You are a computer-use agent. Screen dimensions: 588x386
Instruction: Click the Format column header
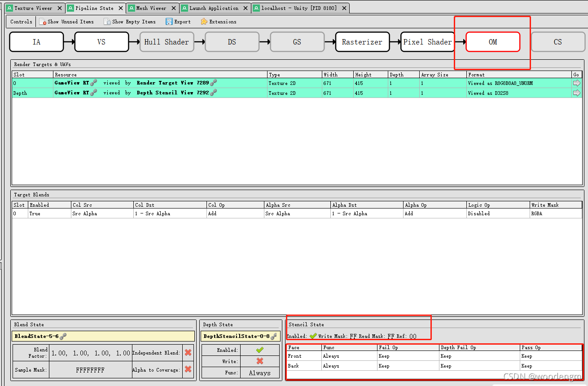519,75
